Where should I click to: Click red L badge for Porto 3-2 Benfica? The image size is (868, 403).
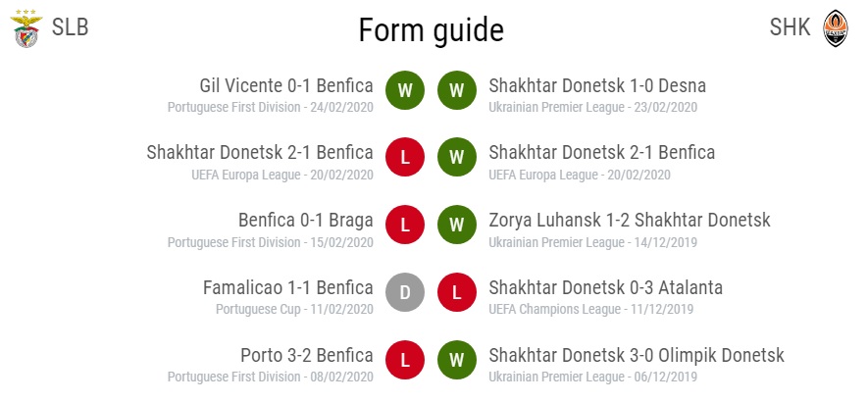pyautogui.click(x=405, y=360)
